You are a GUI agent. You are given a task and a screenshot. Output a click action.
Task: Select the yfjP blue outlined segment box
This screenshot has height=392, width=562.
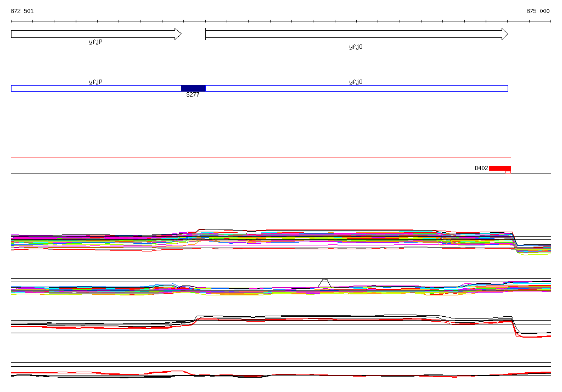coord(96,88)
